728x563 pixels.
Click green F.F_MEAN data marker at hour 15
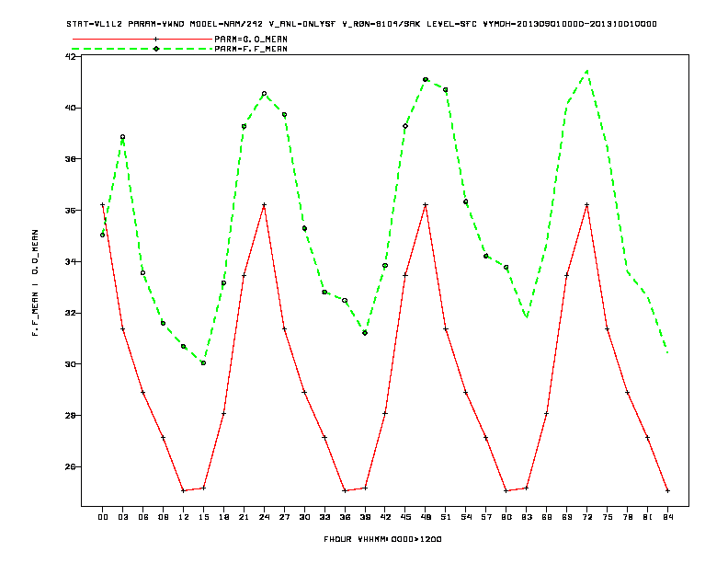click(x=203, y=362)
